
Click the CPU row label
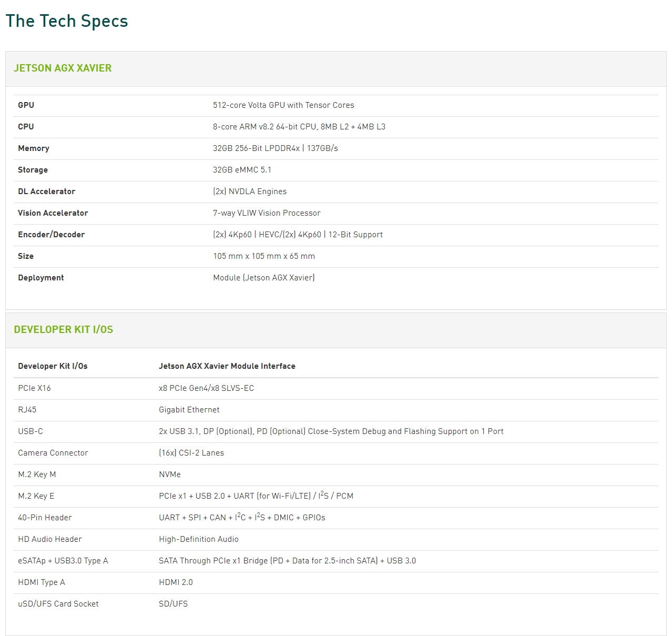(x=26, y=127)
